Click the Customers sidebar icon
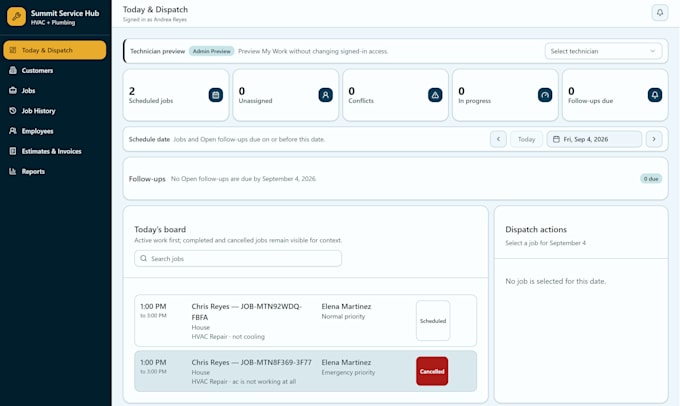 pos(13,70)
